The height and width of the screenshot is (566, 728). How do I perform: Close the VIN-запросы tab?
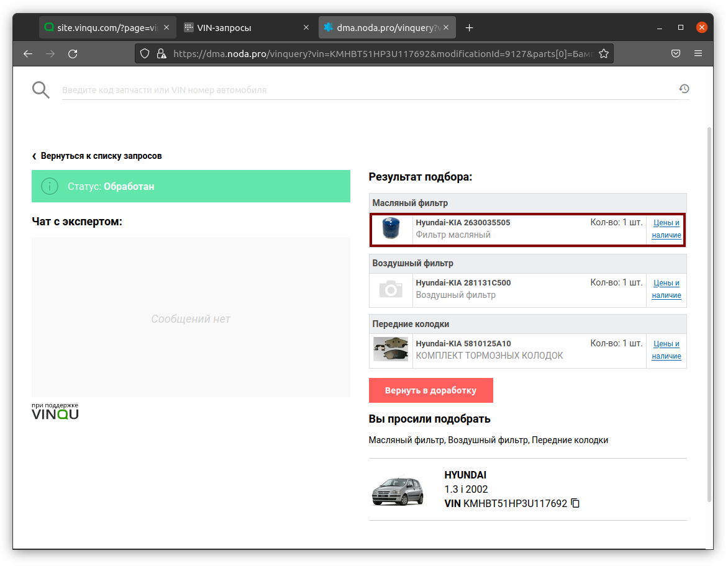[306, 27]
